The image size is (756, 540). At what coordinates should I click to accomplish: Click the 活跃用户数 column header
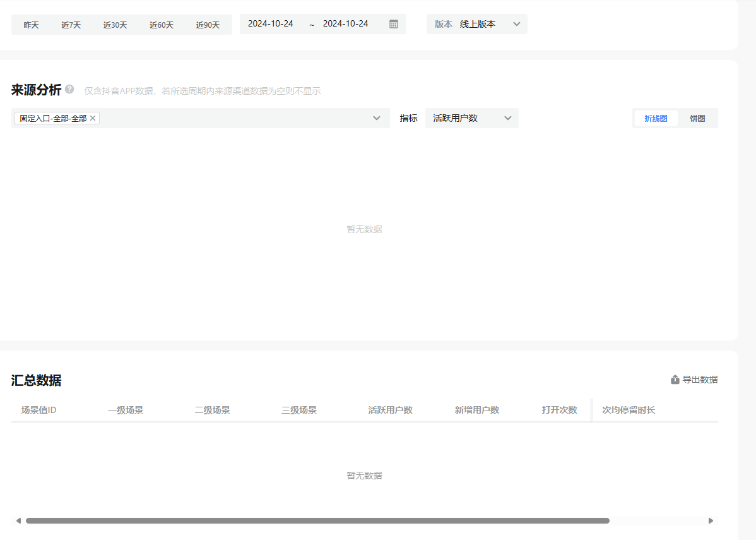click(390, 410)
